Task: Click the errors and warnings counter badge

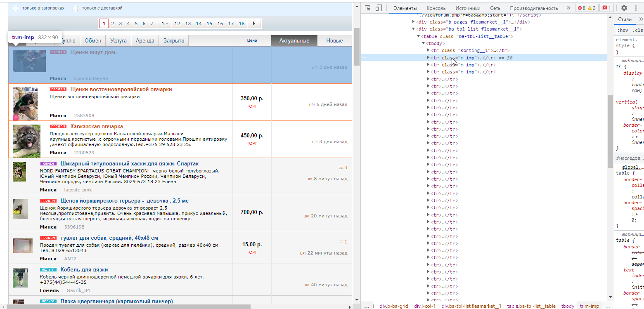Action: tap(587, 8)
